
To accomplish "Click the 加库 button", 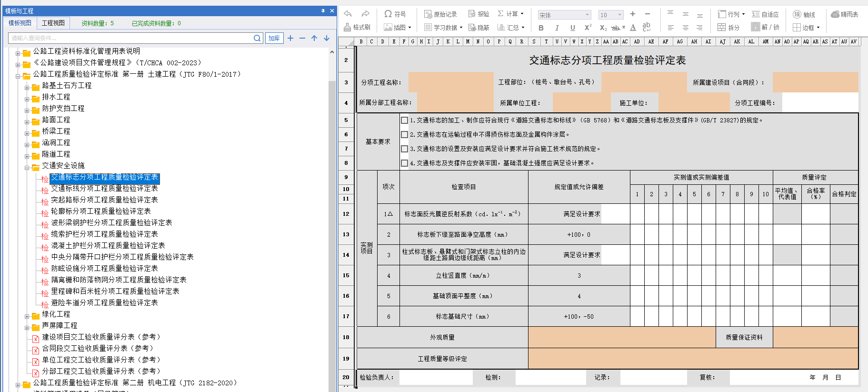I will (x=274, y=38).
